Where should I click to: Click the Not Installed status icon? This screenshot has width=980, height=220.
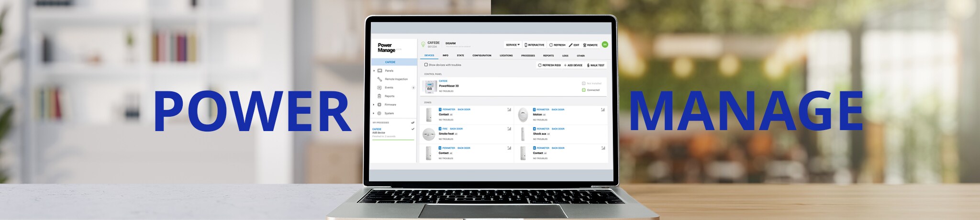(x=584, y=83)
